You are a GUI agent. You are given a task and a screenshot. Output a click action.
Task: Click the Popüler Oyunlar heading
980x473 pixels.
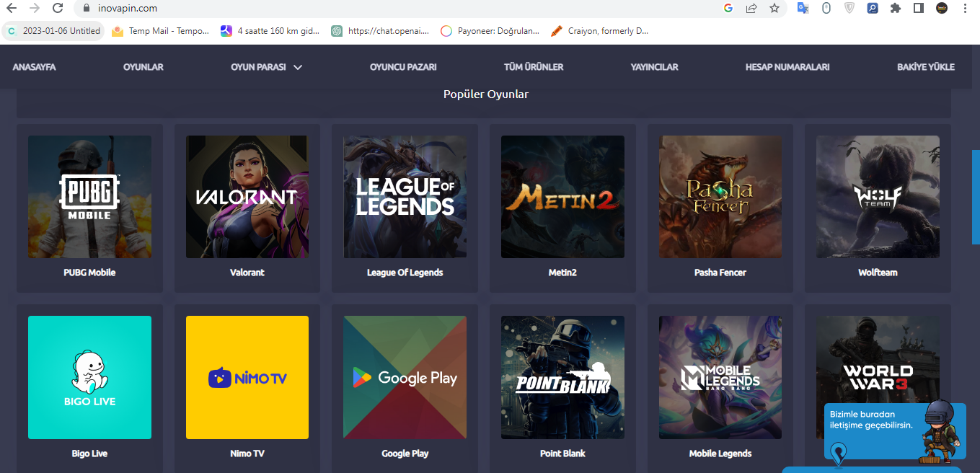click(x=486, y=94)
